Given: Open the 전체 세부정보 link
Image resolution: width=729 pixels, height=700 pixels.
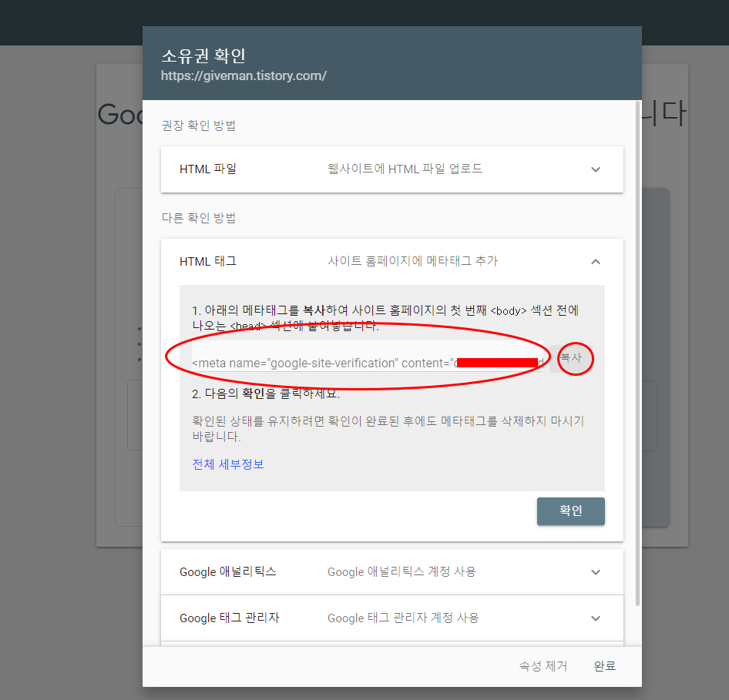Looking at the screenshot, I should click(x=228, y=464).
